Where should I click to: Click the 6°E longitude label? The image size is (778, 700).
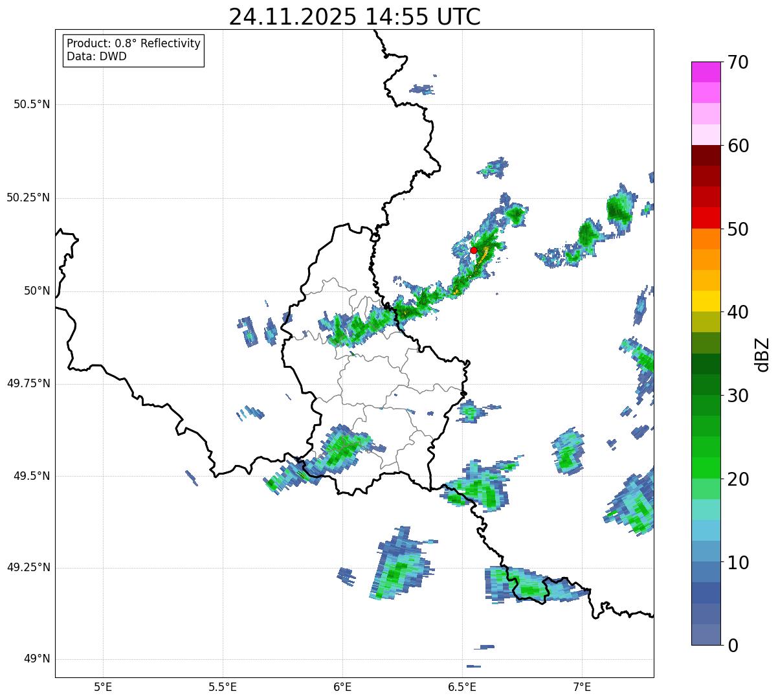pyautogui.click(x=342, y=686)
